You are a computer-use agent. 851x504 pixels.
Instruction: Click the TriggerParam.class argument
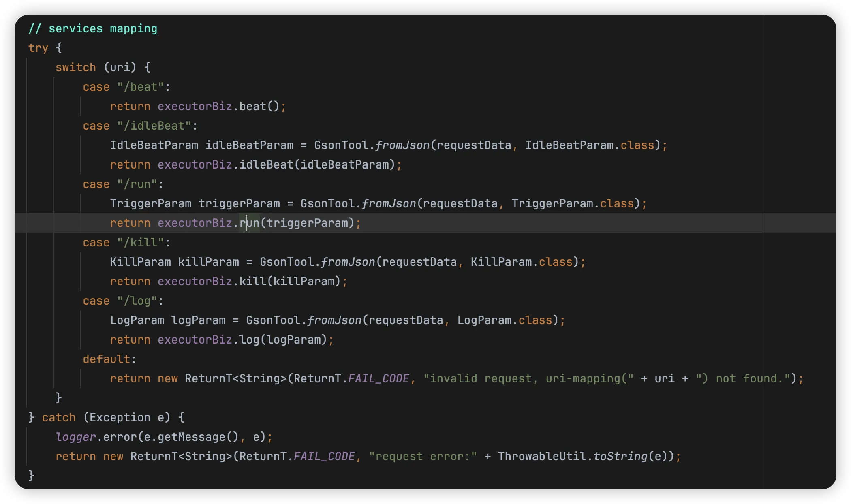pyautogui.click(x=573, y=204)
